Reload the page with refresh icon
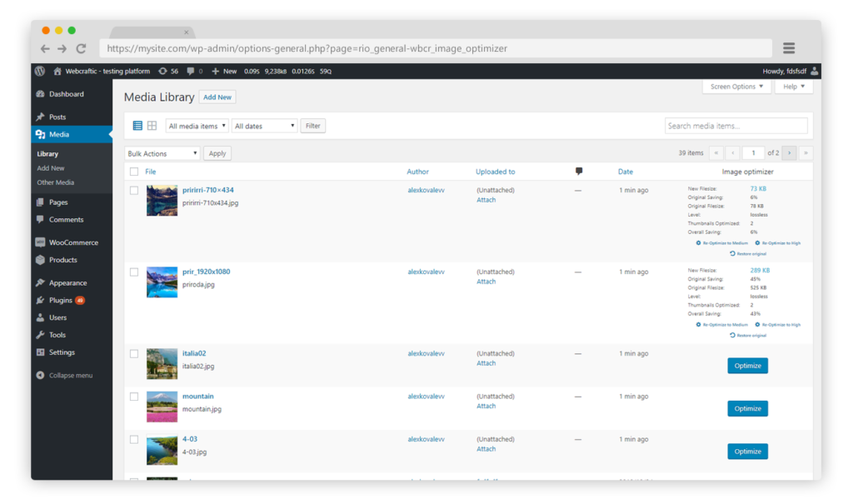Viewport: 853px width, 504px height. tap(81, 48)
